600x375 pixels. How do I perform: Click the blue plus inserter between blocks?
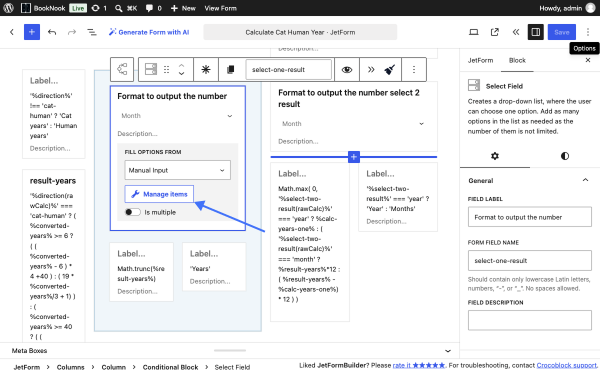[354, 157]
